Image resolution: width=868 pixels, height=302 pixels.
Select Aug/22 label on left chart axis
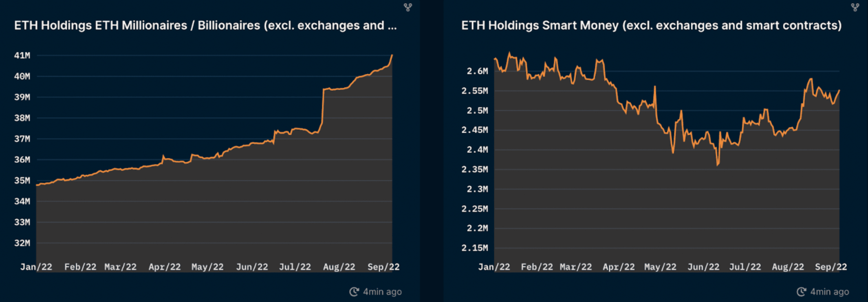(x=339, y=267)
